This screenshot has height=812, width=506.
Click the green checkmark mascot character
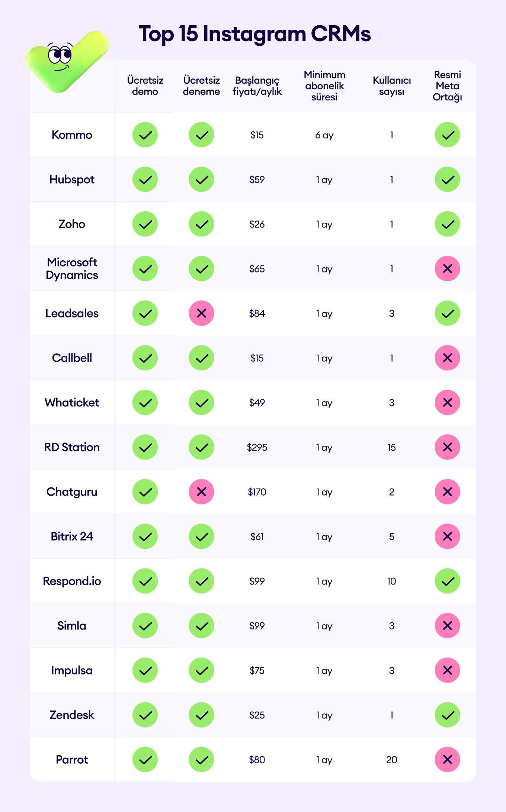[x=67, y=62]
